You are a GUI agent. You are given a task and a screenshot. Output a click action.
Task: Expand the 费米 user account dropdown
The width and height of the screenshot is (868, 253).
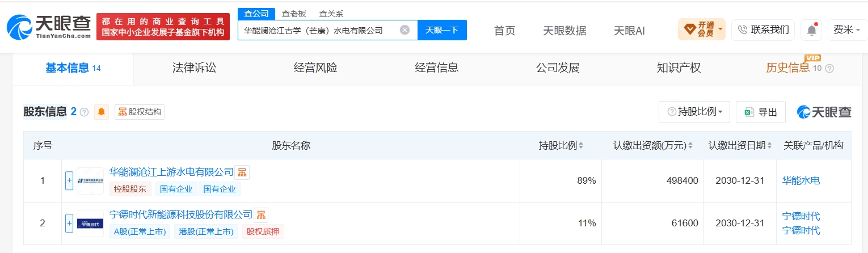point(846,29)
